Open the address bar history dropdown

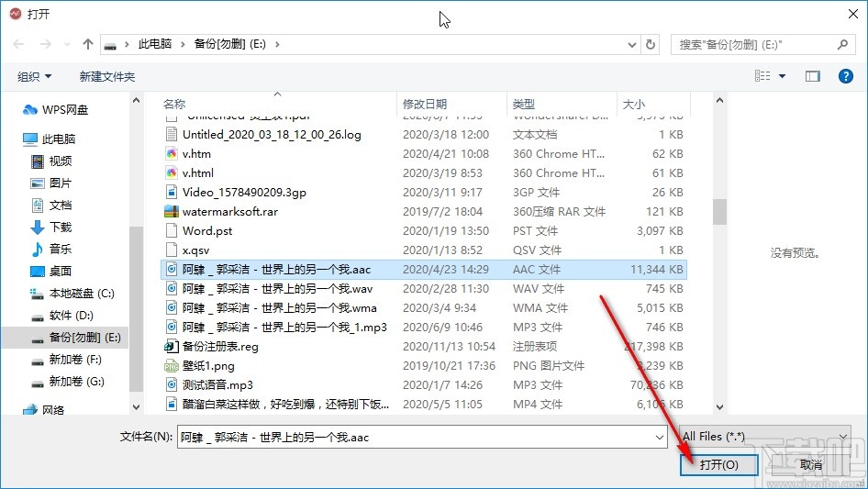632,45
